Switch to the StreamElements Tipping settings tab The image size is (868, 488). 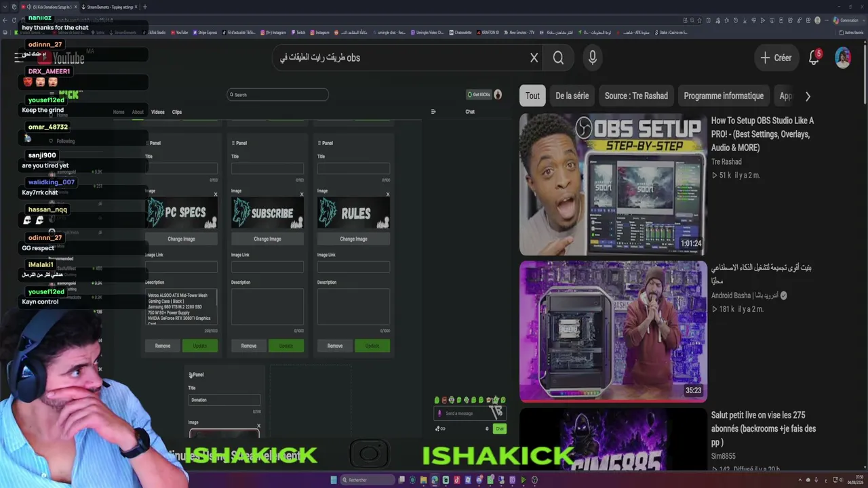(x=108, y=7)
